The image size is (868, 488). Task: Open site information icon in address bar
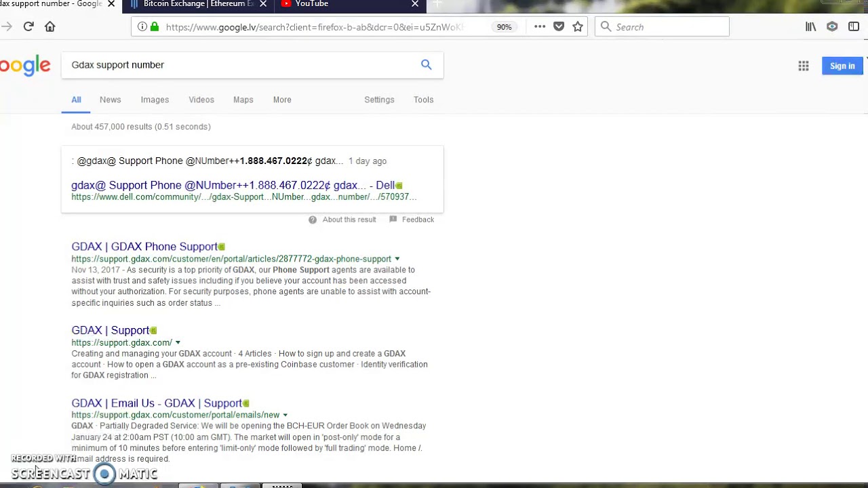pos(142,26)
